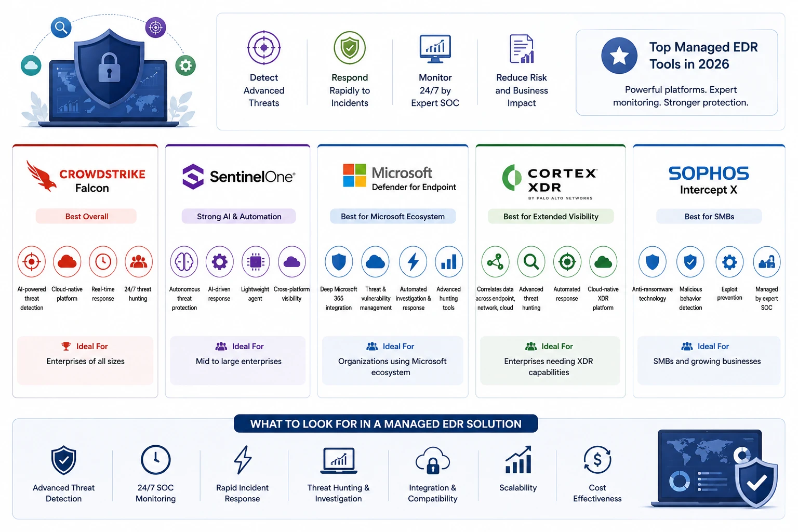This screenshot has height=532, width=798.
Task: Click Cortex XDR's Correlates data network icon
Action: tap(495, 261)
